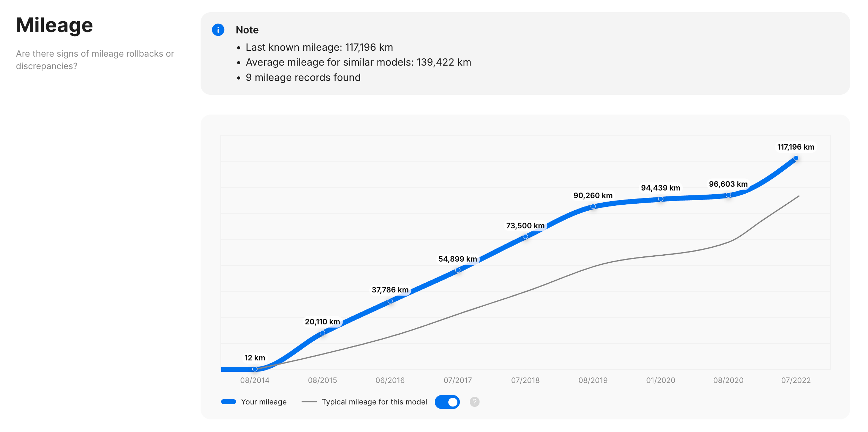This screenshot has height=432, width=868.
Task: Select the 73,500 km data point
Action: click(x=525, y=237)
